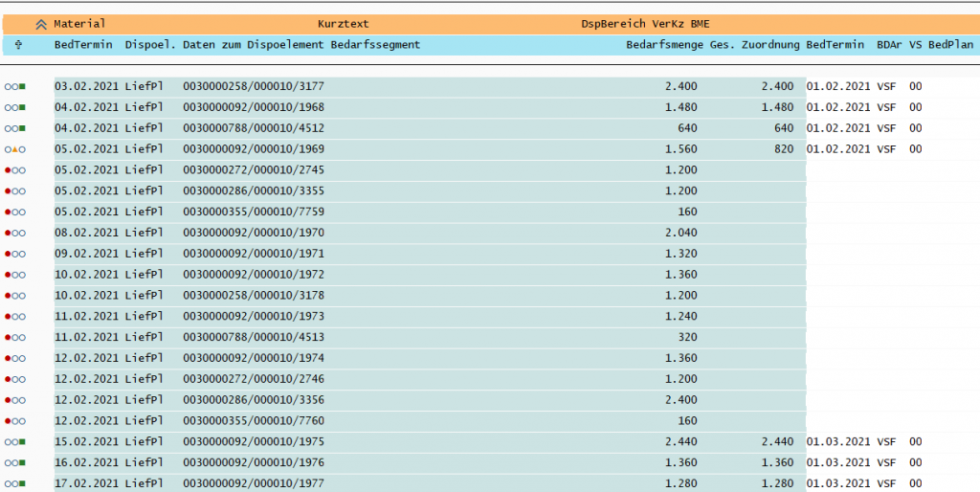
Task: Click green status light for row 0030000092/000010/1977
Action: pos(22,483)
